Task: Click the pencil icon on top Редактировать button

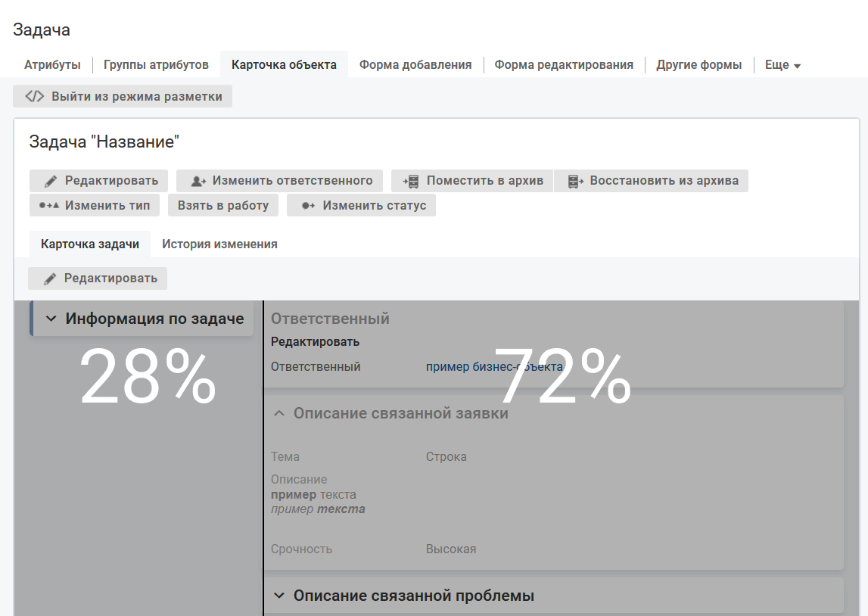Action: (51, 181)
